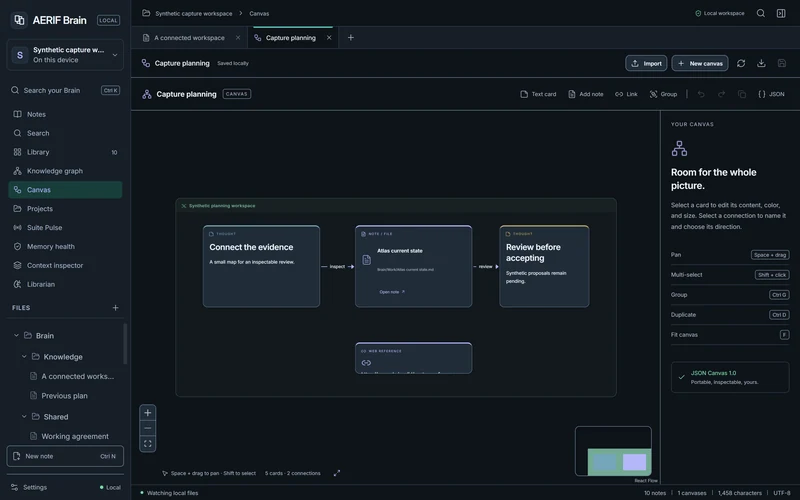Open Projects in the sidebar
800x500 pixels.
coord(65,209)
